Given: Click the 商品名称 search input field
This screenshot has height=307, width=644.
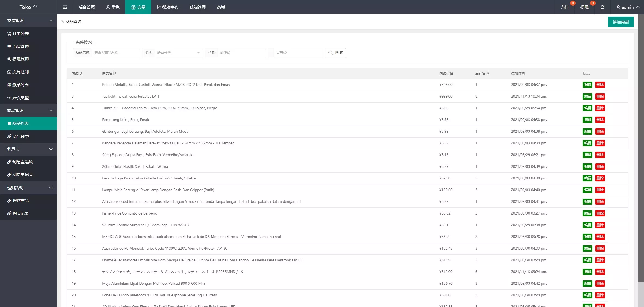Looking at the screenshot, I should (x=115, y=53).
